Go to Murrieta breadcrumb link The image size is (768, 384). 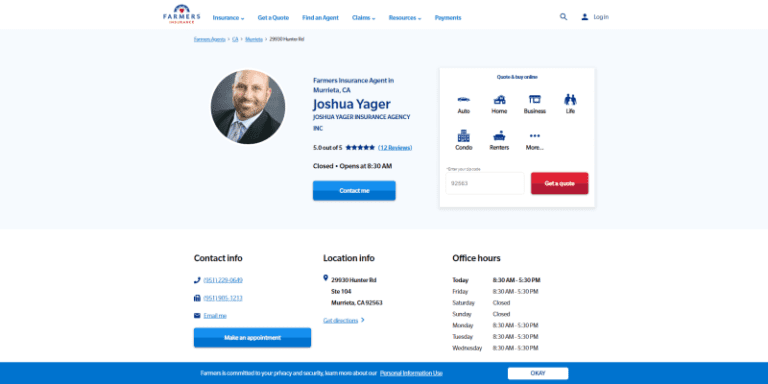click(254, 39)
